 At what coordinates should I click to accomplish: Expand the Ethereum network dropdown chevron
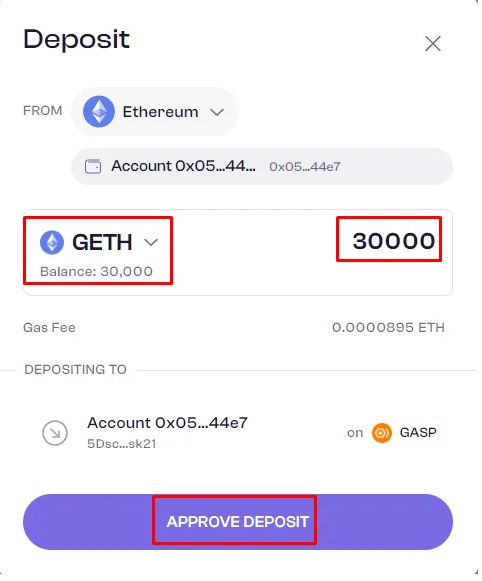coord(217,112)
